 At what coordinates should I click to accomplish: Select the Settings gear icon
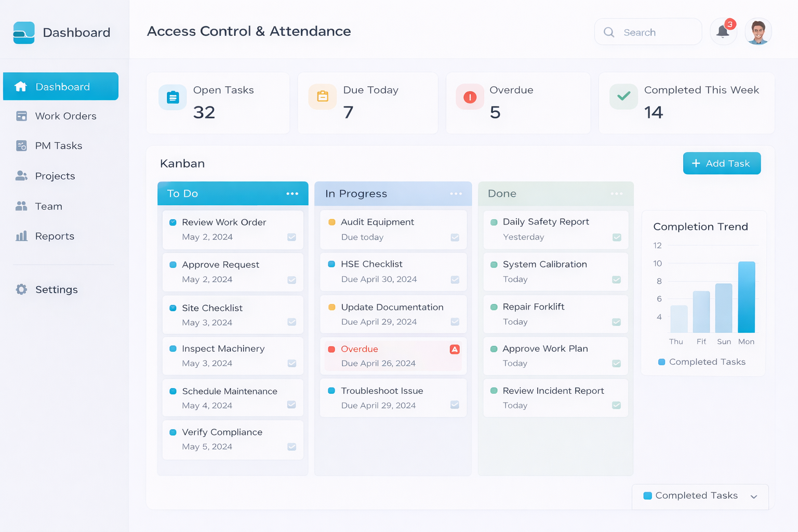point(21,289)
